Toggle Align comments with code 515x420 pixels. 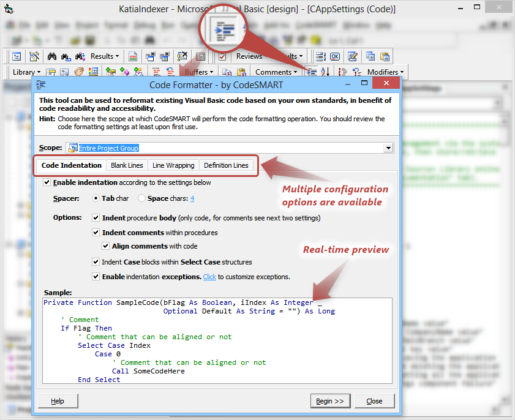pos(105,246)
